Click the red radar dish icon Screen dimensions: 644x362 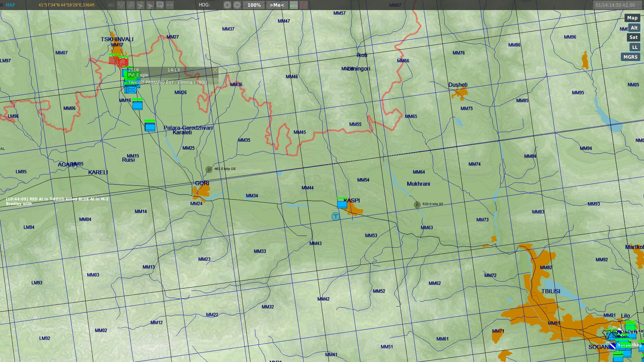click(x=150, y=5)
